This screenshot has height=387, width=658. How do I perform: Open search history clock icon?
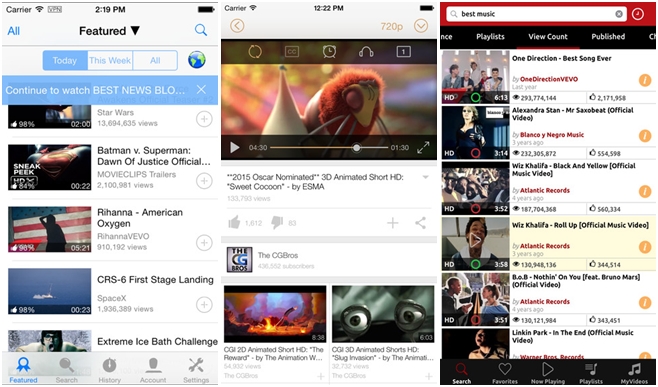(x=637, y=14)
